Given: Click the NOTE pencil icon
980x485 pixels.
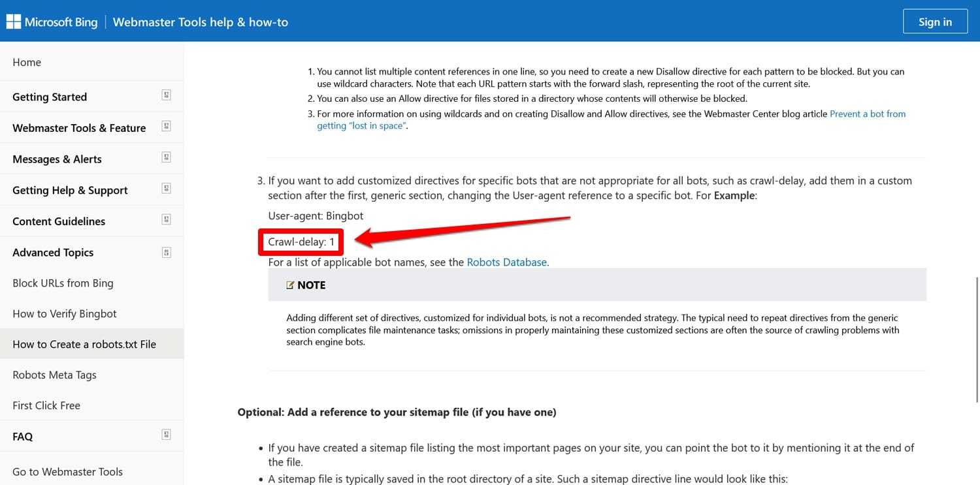Looking at the screenshot, I should (x=290, y=285).
